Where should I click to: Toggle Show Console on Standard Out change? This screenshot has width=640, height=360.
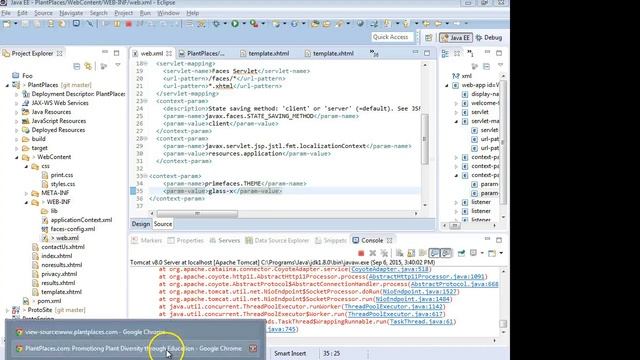click(434, 253)
